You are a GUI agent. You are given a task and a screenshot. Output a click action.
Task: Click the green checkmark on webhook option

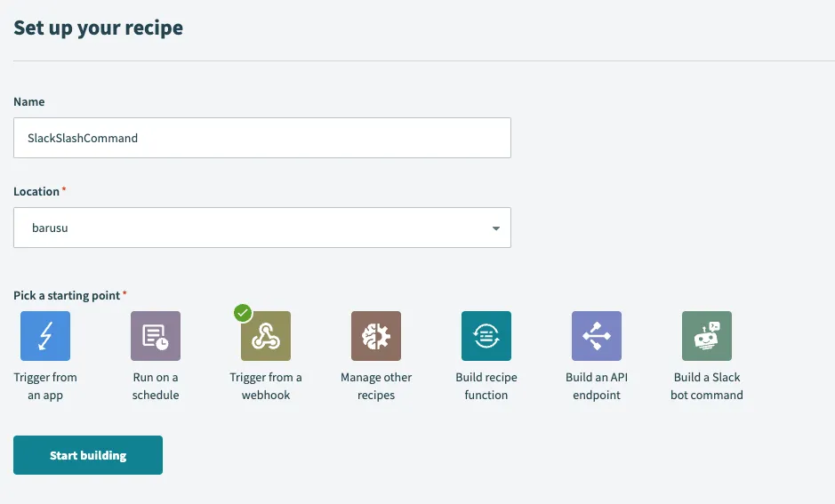(242, 313)
